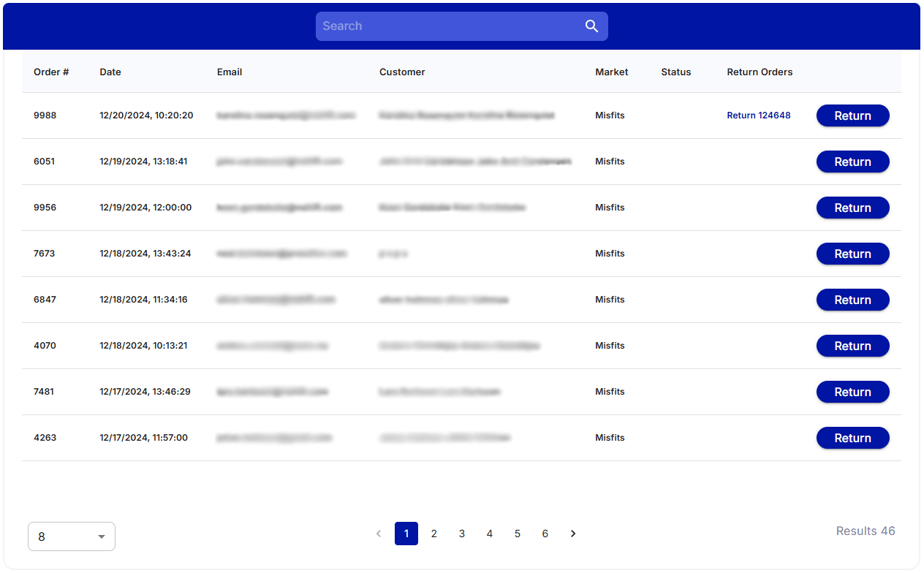This screenshot has height=573, width=924.
Task: Click Return button for order 7673
Action: [x=852, y=254]
